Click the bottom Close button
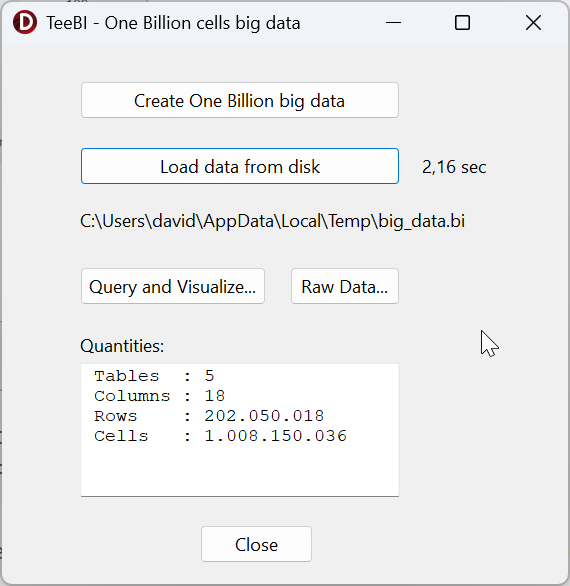 (x=256, y=544)
